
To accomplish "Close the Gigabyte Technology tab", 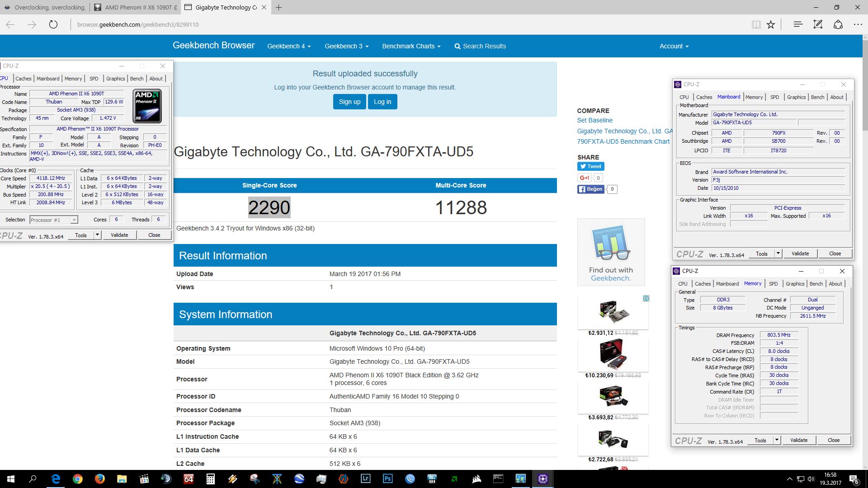I will pyautogui.click(x=264, y=7).
